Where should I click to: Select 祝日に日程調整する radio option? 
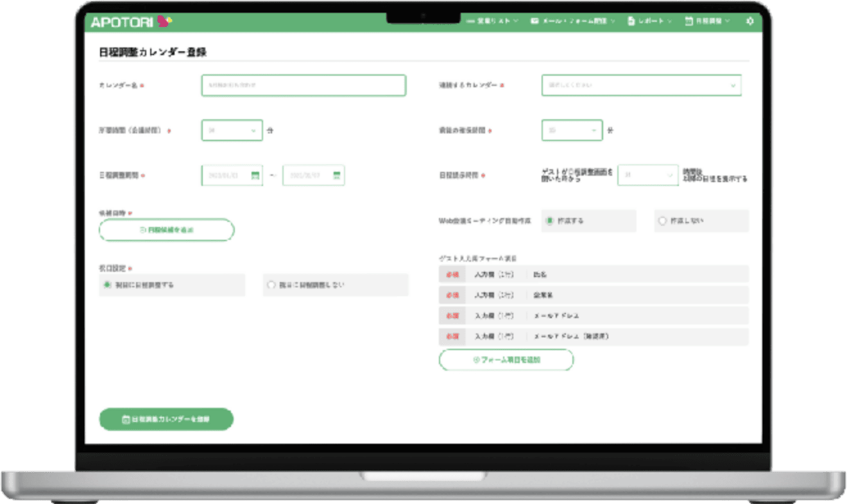[x=107, y=284]
